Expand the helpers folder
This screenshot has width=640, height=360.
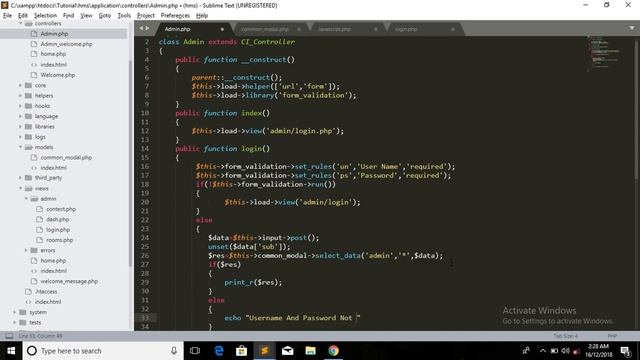coord(20,96)
